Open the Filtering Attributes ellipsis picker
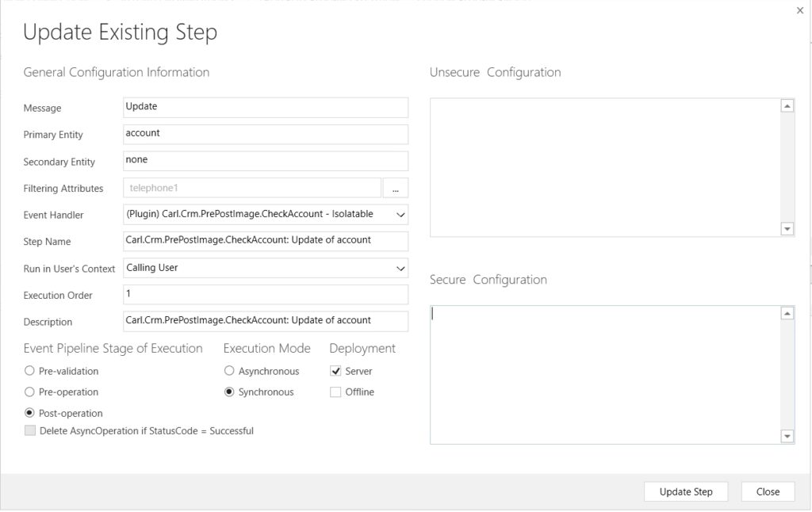Image resolution: width=812 pixels, height=512 pixels. [x=395, y=189]
